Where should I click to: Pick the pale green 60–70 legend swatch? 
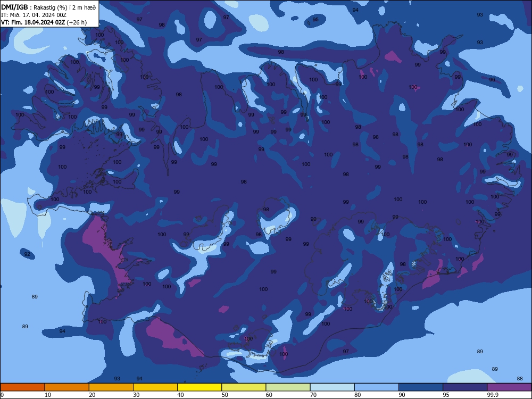click(x=288, y=387)
